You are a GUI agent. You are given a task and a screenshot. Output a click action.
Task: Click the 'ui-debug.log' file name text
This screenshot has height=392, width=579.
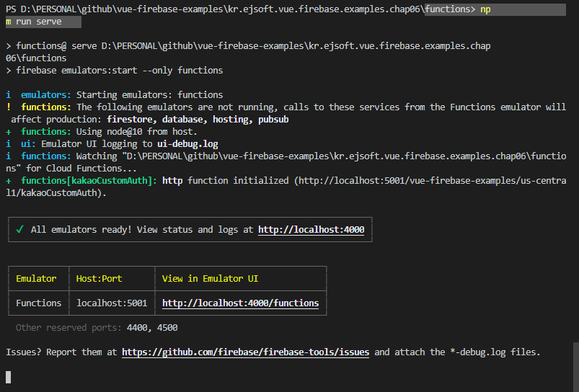[x=187, y=144]
